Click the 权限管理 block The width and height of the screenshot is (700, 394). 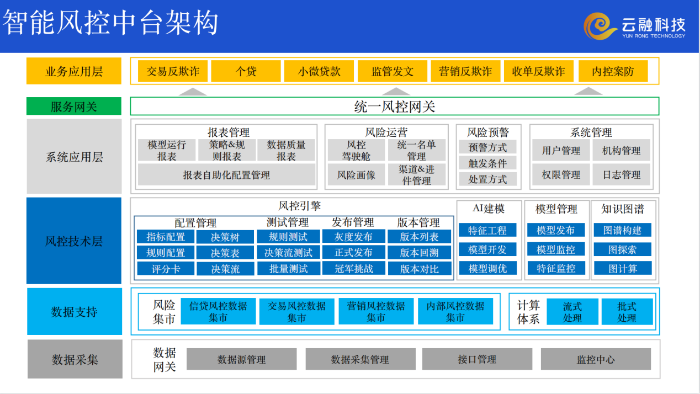click(561, 174)
